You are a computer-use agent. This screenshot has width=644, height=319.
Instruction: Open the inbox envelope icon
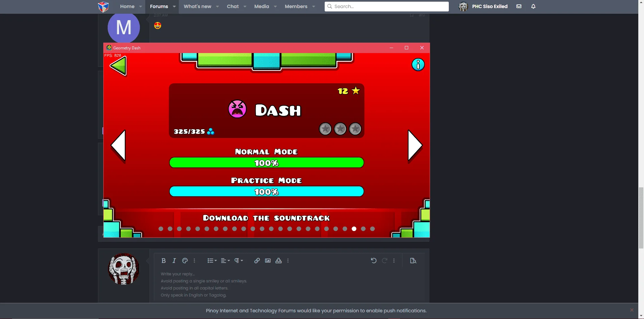[519, 6]
